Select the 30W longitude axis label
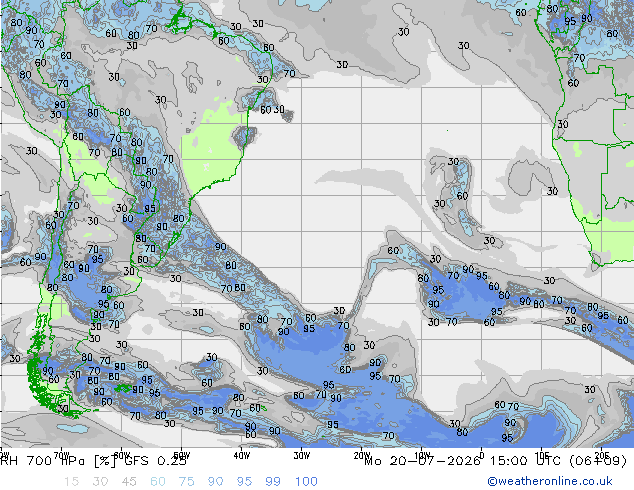The width and height of the screenshot is (634, 490). (302, 455)
